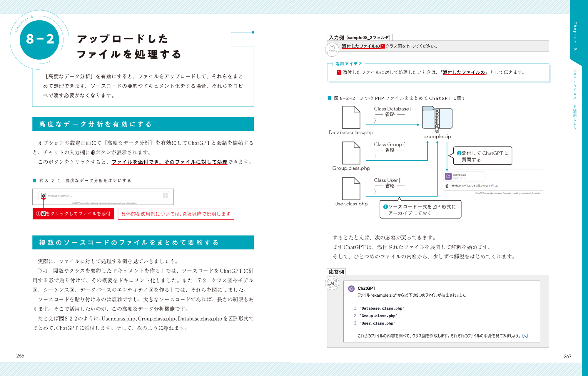
Task: Click the user avatar icon in the 入力例 box
Action: coord(332,49)
